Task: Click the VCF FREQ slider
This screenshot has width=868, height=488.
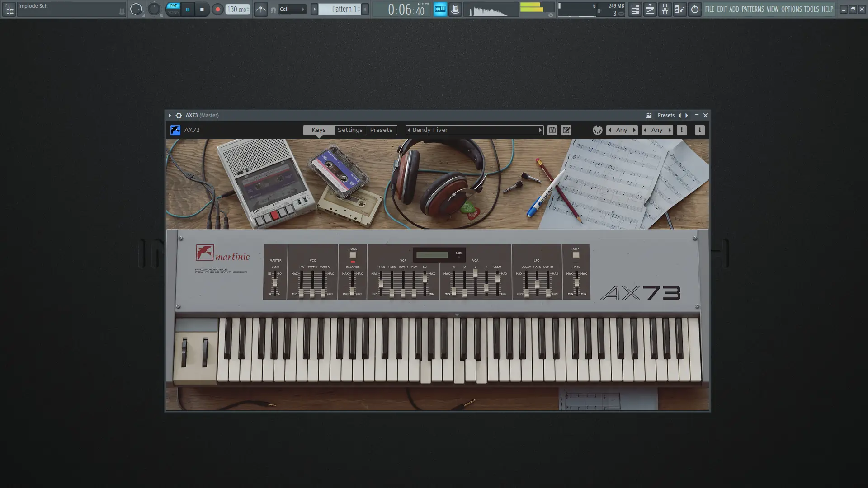Action: pos(381,284)
